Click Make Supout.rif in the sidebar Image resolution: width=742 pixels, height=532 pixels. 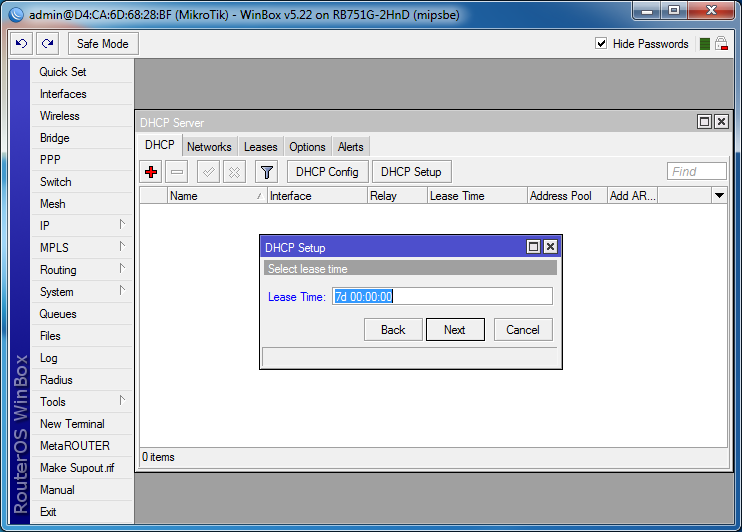(x=81, y=468)
